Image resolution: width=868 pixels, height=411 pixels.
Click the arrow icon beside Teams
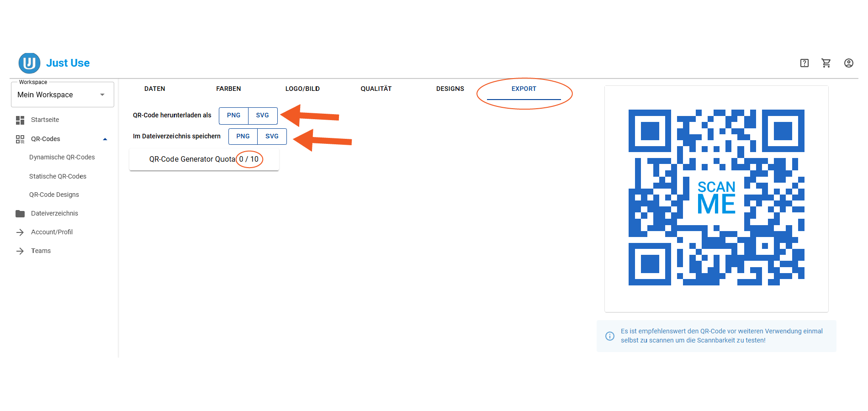20,251
